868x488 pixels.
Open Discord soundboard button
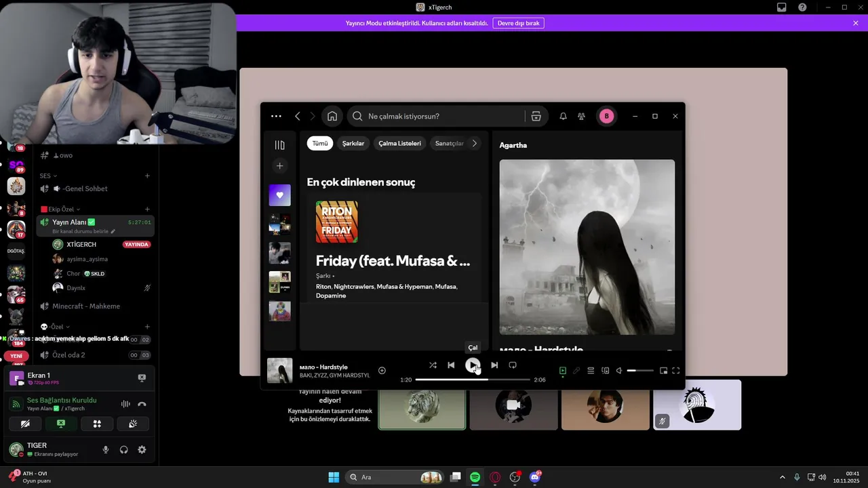point(133,424)
